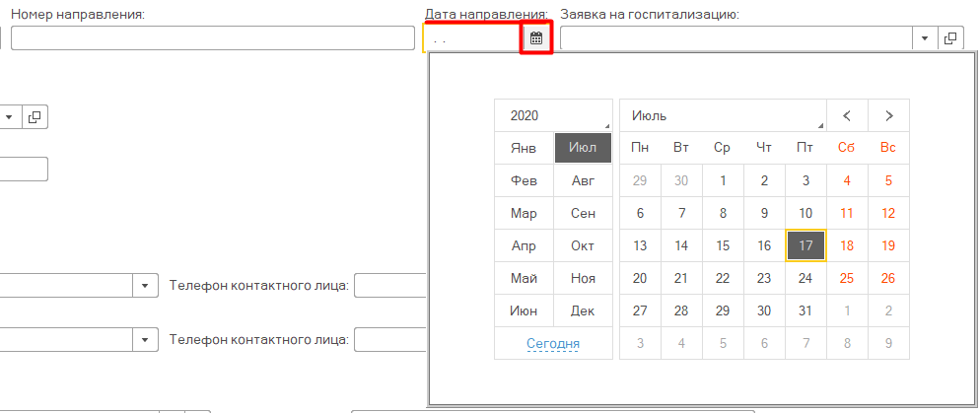Click the Дата направления date field

(471, 38)
